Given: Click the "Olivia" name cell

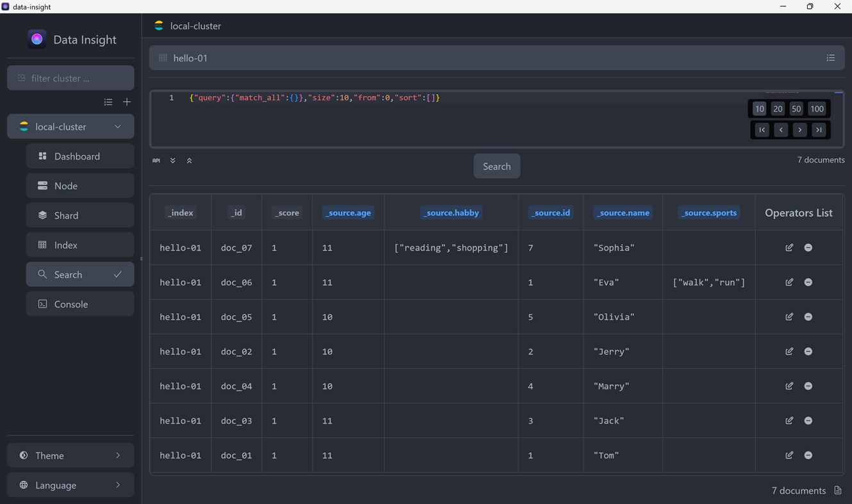Looking at the screenshot, I should point(623,317).
